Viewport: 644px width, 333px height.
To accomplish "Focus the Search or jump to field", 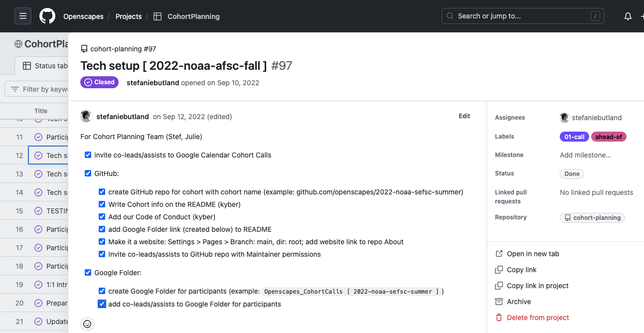I will [522, 16].
